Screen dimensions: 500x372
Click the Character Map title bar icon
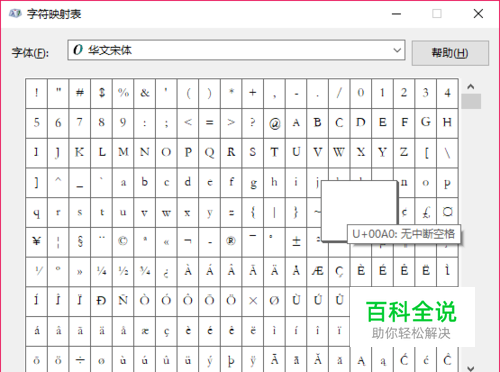pyautogui.click(x=15, y=14)
